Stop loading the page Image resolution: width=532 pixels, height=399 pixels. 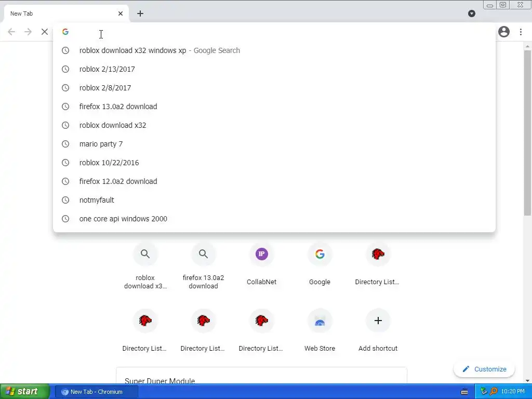coord(45,32)
